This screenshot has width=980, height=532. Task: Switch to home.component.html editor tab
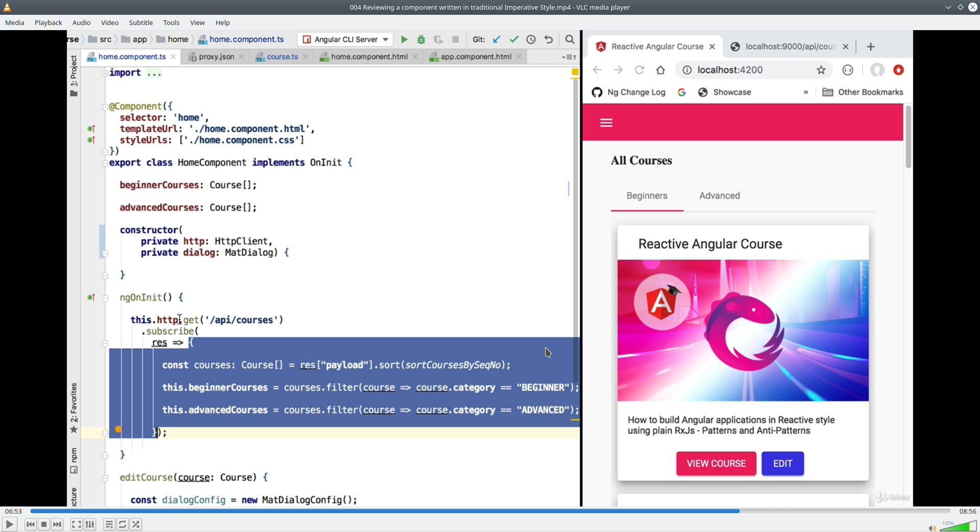(x=369, y=57)
